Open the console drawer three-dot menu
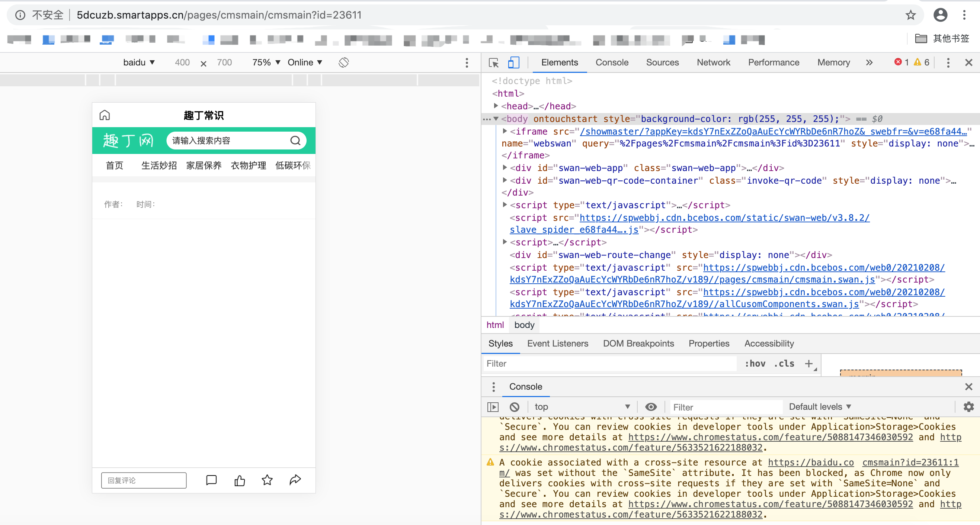This screenshot has height=525, width=980. click(493, 387)
